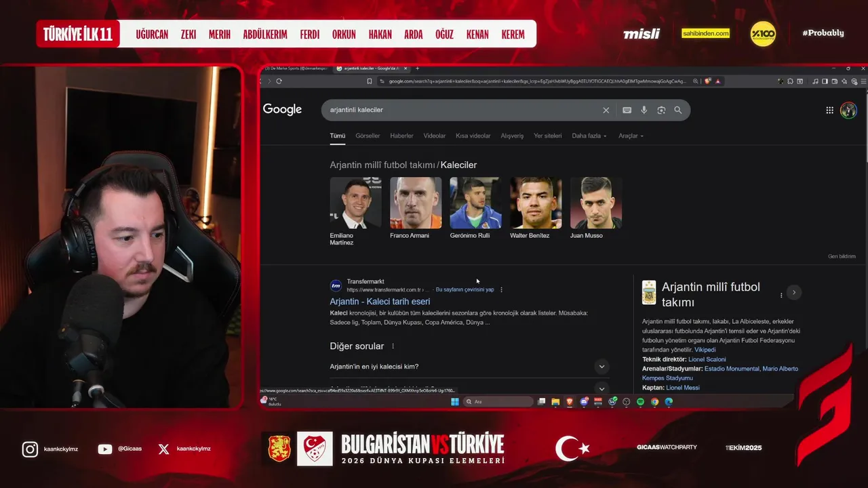Open 'Arjantin - Kaleci tarih eseri' result
This screenshot has width=868, height=488.
(x=380, y=302)
